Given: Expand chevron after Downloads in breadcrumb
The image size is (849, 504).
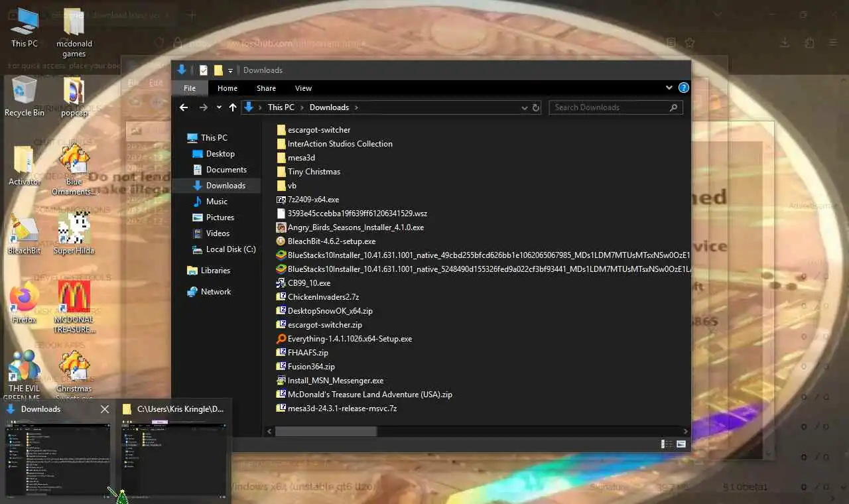Looking at the screenshot, I should point(356,107).
